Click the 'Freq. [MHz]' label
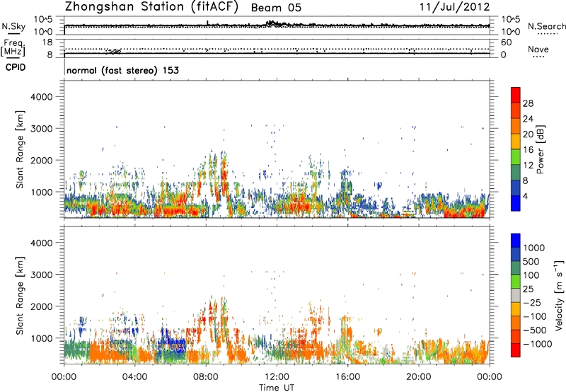 click(x=13, y=48)
